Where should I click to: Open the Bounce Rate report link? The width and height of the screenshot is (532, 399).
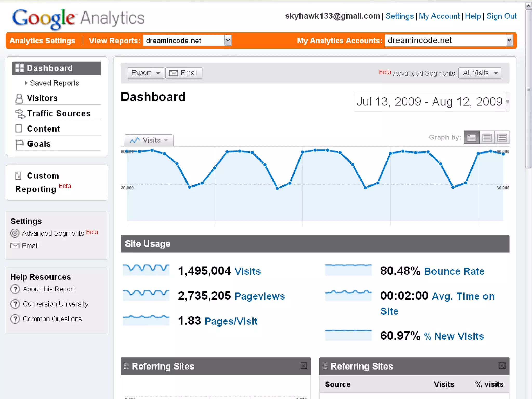pyautogui.click(x=454, y=271)
